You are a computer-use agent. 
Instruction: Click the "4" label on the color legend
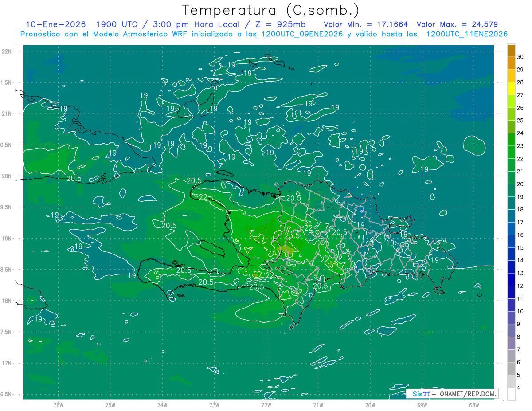519,388
